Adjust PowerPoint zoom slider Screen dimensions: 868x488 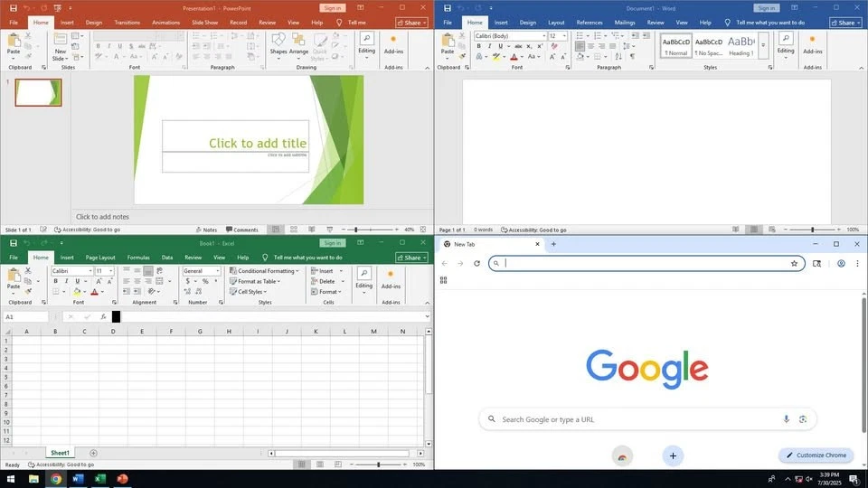point(356,230)
